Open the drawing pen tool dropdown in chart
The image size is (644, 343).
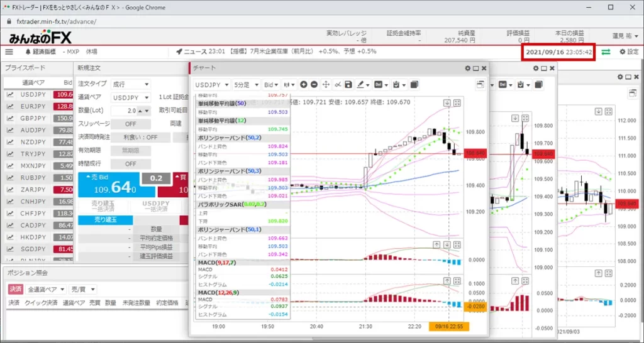363,84
